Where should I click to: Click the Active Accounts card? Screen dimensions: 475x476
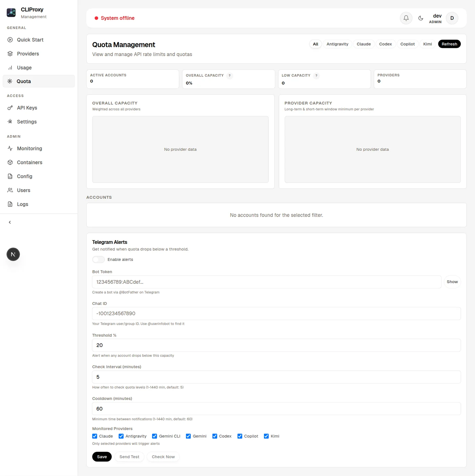tap(133, 79)
